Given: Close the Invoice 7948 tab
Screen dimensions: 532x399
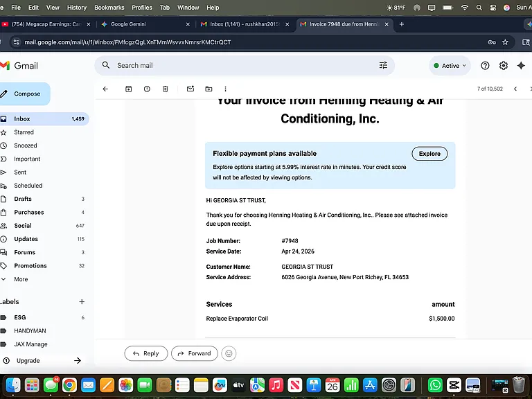Looking at the screenshot, I should [387, 24].
